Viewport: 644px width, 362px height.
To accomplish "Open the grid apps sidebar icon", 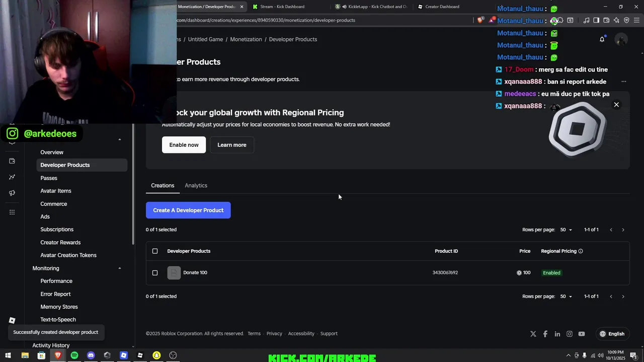I will click(x=12, y=212).
